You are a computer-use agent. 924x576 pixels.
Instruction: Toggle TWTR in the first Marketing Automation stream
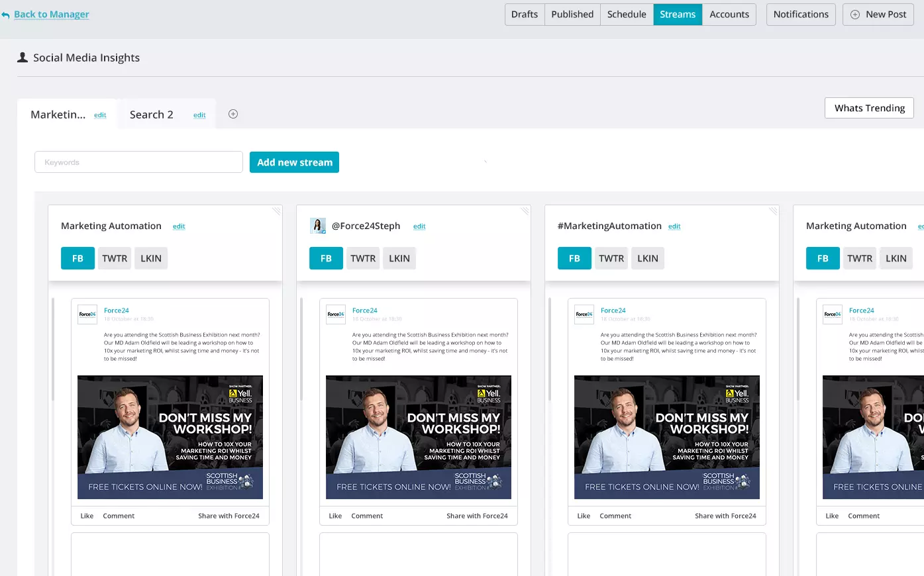click(115, 258)
